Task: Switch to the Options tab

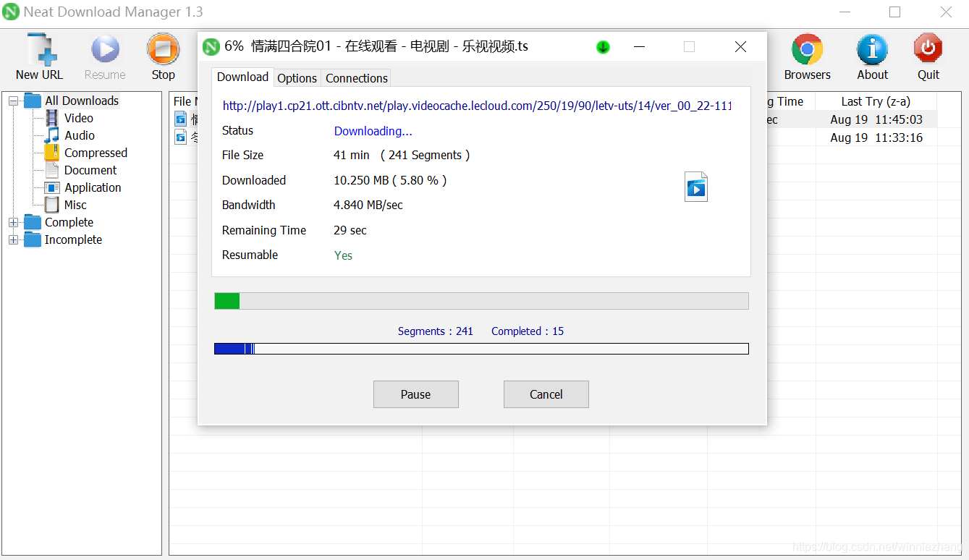Action: 297,78
